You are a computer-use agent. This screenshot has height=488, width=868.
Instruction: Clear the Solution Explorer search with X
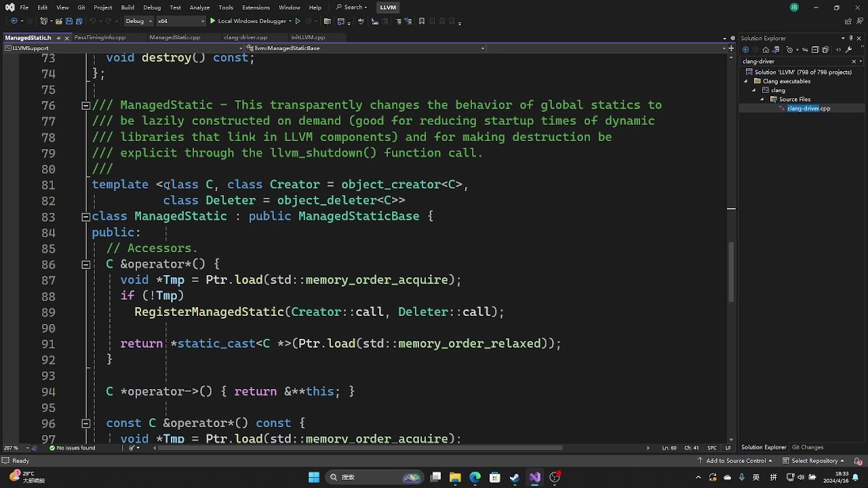coord(854,61)
